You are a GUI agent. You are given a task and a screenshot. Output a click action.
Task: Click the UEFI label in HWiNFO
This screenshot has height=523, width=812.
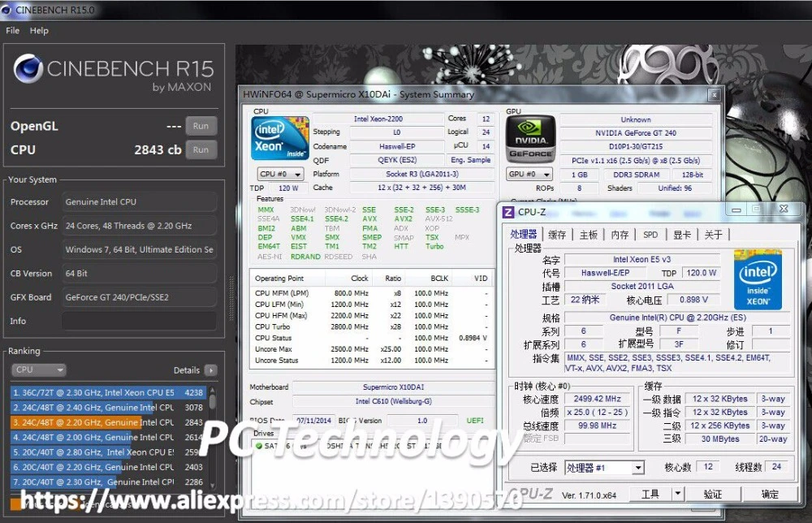475,421
